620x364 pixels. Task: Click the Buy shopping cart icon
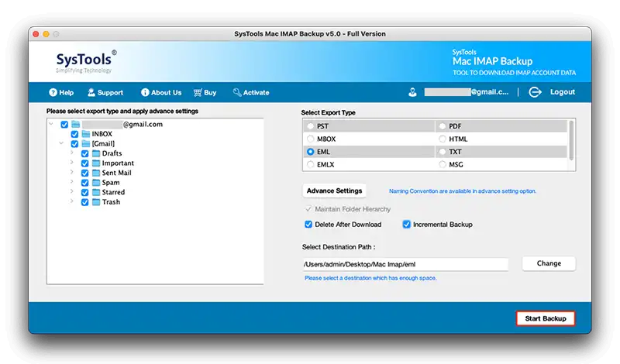[x=198, y=92]
